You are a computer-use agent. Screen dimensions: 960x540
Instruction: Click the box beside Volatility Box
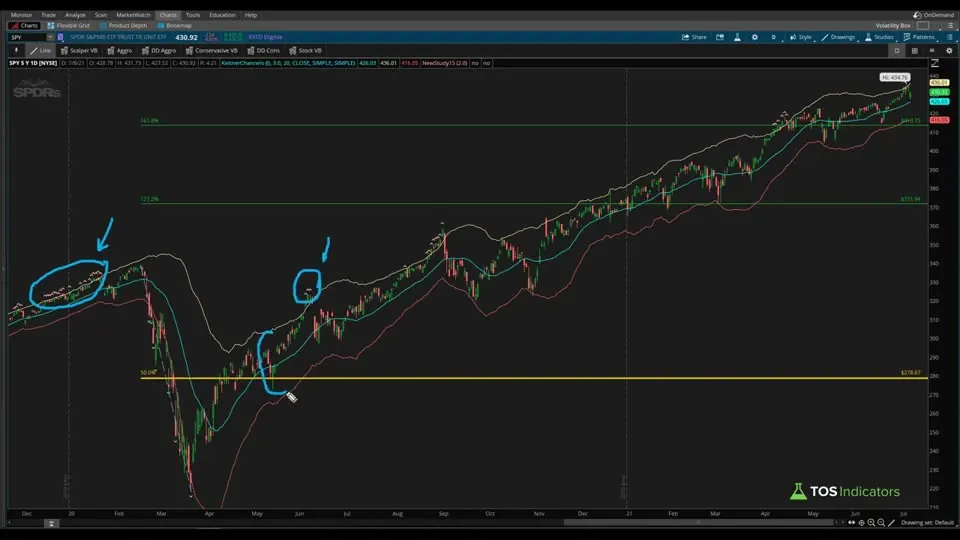tap(923, 26)
